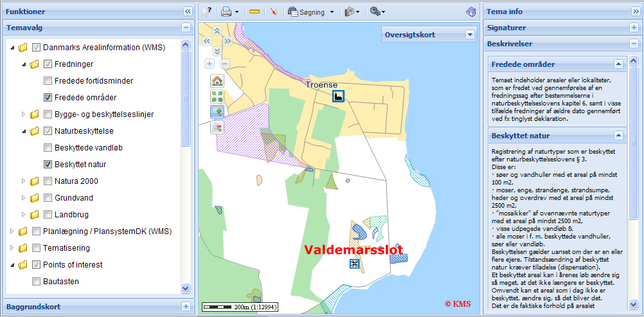644x317 pixels.
Task: Click the Troense church map marker
Action: point(338,96)
